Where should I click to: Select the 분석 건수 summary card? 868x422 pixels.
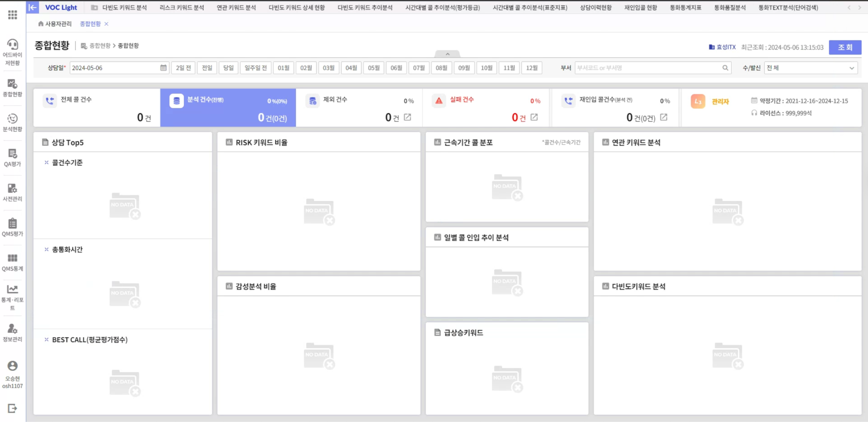[x=228, y=108]
